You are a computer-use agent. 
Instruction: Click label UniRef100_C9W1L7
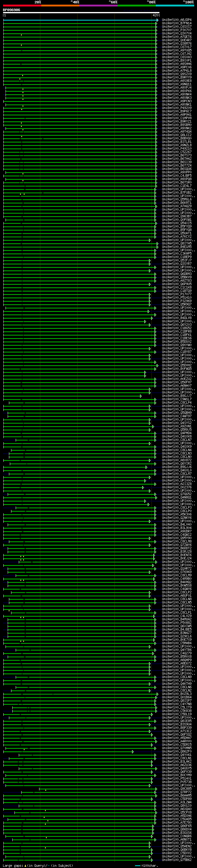(x=177, y=399)
